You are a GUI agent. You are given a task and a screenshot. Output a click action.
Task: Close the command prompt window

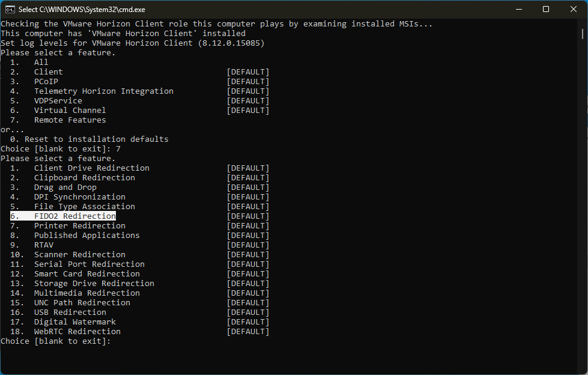(x=574, y=10)
